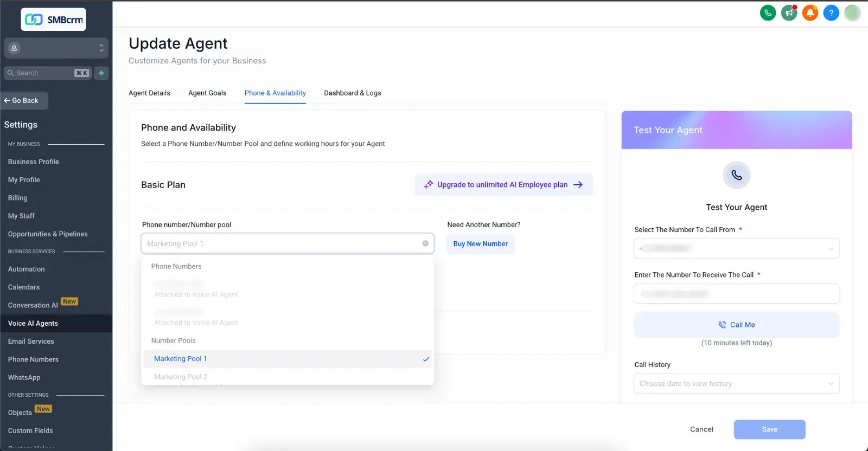The image size is (868, 451).
Task: Click the SMBcrm logo
Action: click(x=54, y=20)
